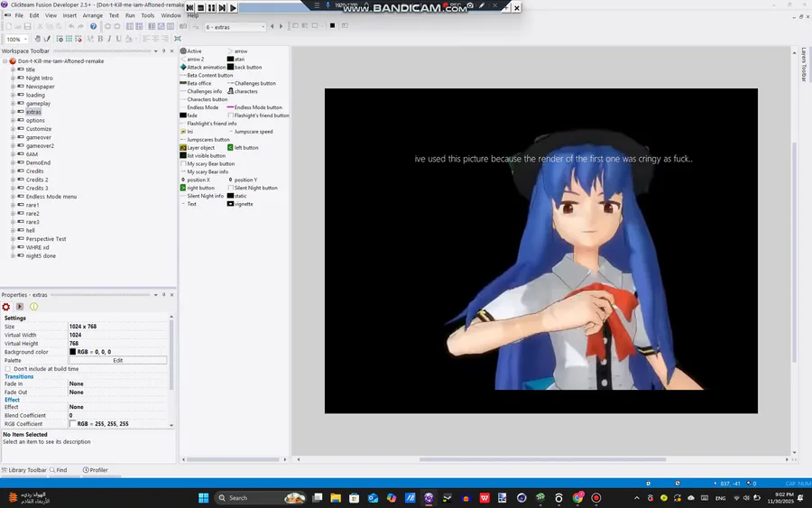Viewport: 812px width, 508px height.
Task: Select the right button object icon
Action: [x=183, y=188]
